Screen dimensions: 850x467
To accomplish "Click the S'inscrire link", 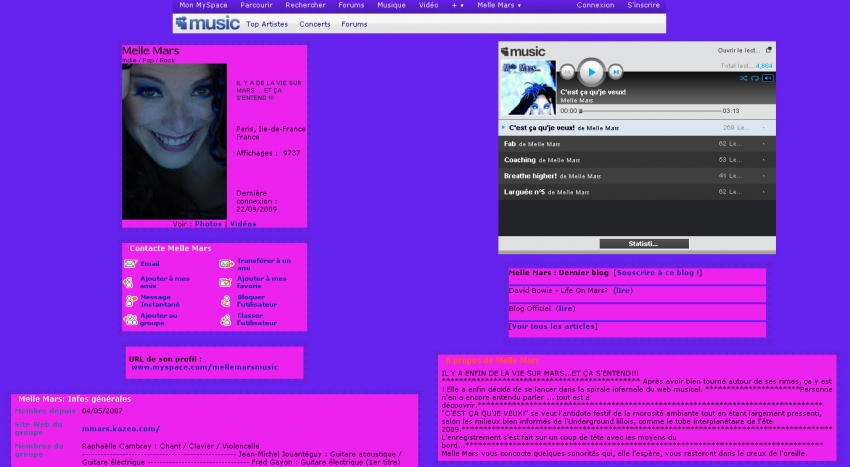I will click(643, 5).
